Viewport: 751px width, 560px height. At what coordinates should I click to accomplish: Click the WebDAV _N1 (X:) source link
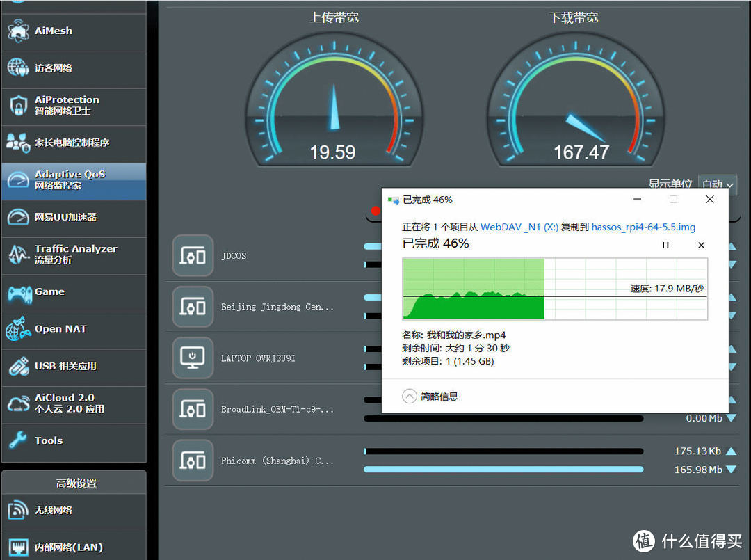(519, 227)
